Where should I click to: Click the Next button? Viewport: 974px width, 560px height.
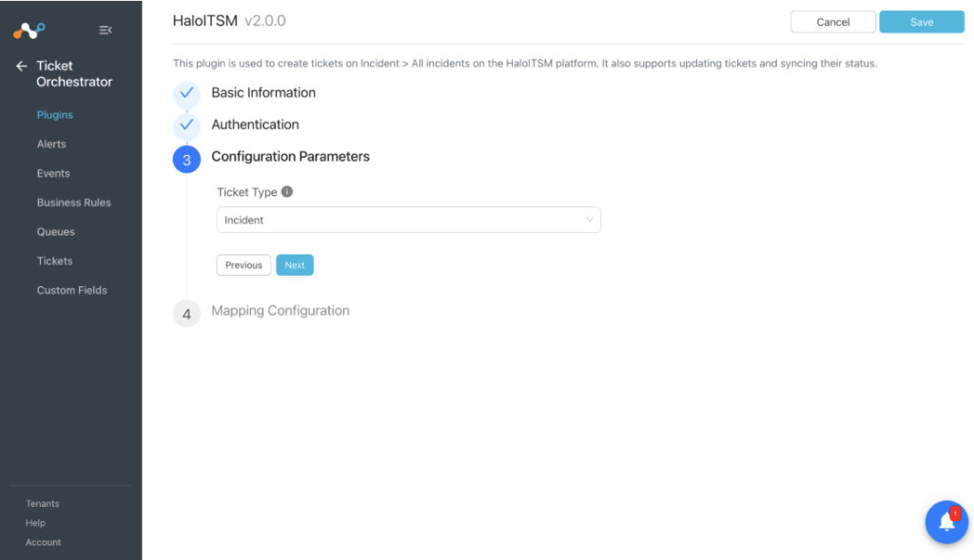pyautogui.click(x=295, y=265)
